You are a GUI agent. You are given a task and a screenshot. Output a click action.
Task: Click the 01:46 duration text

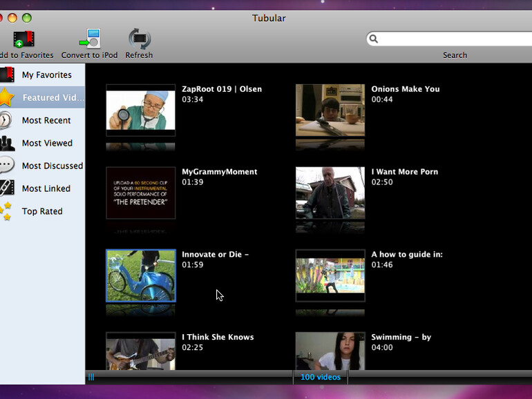(382, 265)
